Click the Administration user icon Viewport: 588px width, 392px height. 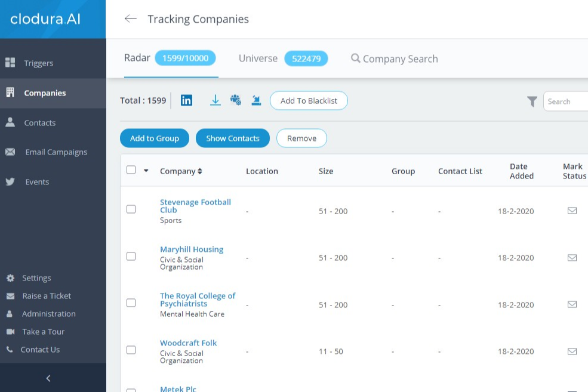[x=10, y=314]
